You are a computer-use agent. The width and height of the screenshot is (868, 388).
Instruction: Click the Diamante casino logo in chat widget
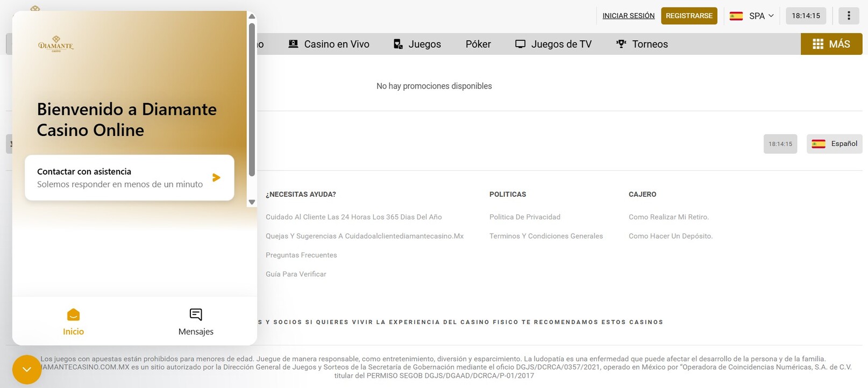point(56,44)
